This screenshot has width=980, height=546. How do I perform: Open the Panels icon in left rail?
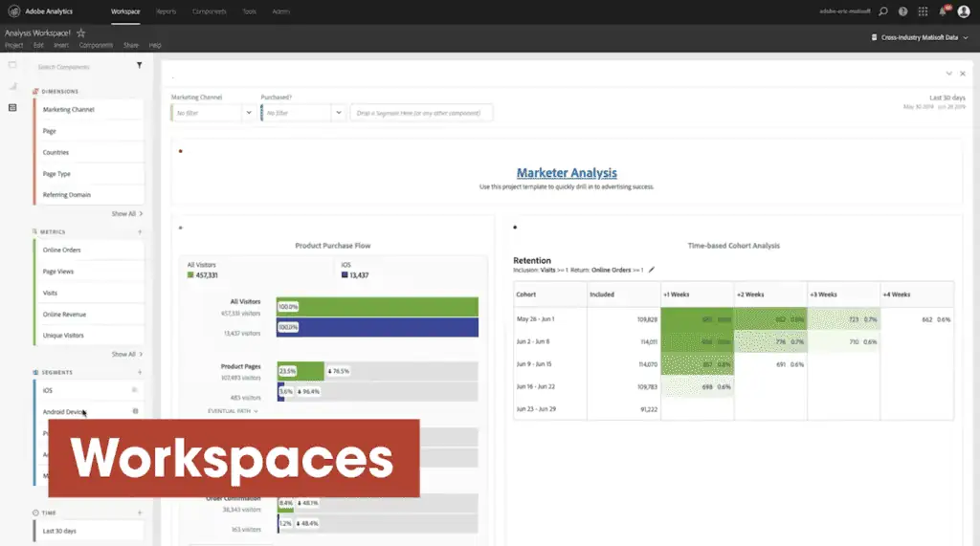coord(12,65)
